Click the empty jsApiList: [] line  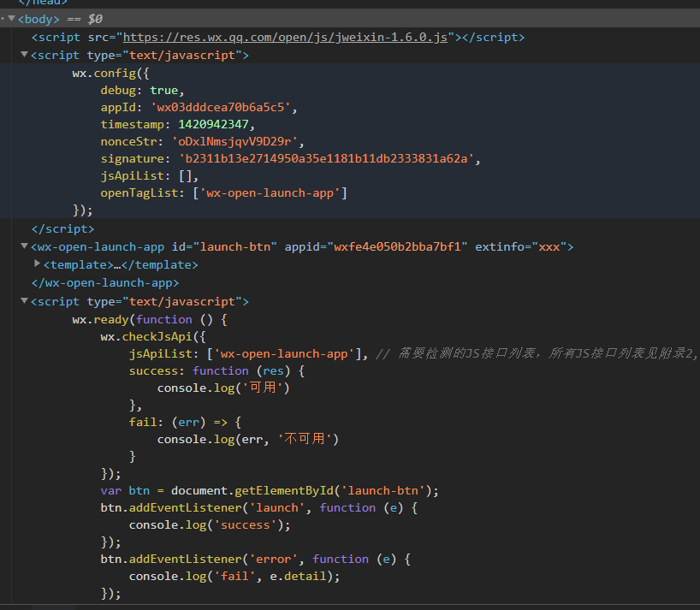150,176
